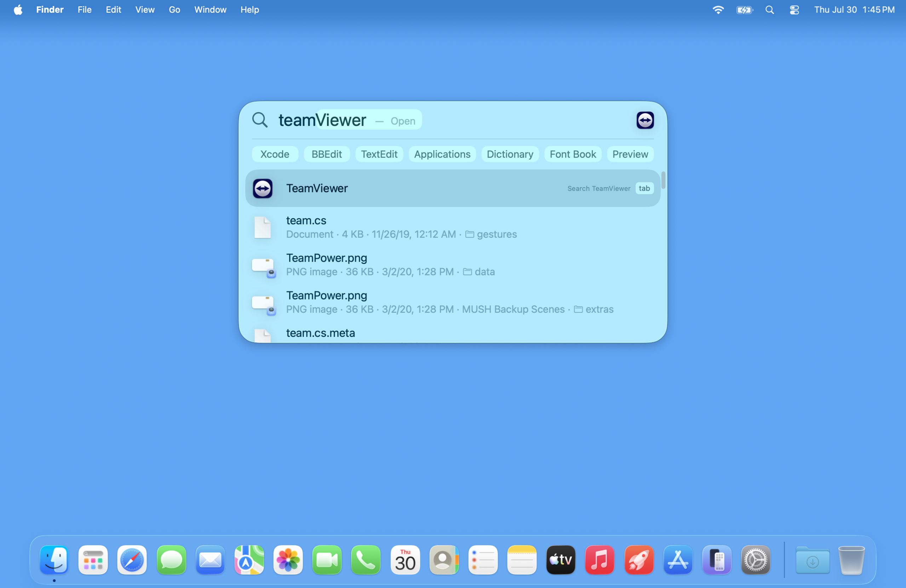Click the data folder path label

click(479, 272)
